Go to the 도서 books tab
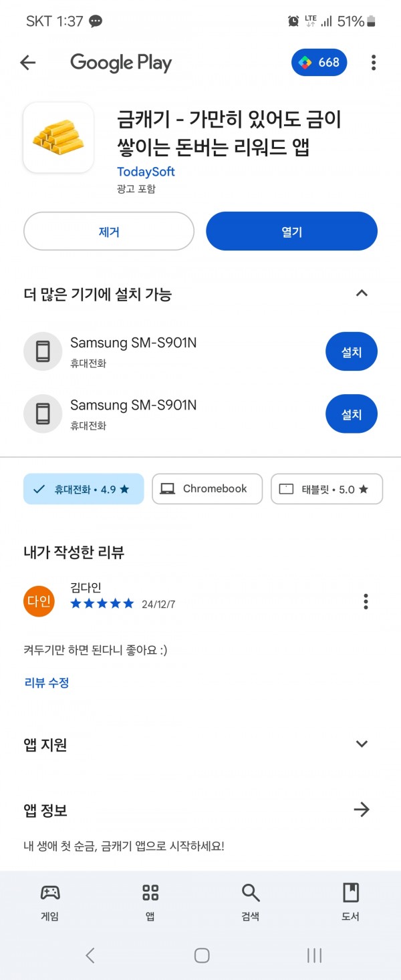Image resolution: width=401 pixels, height=980 pixels. click(351, 902)
